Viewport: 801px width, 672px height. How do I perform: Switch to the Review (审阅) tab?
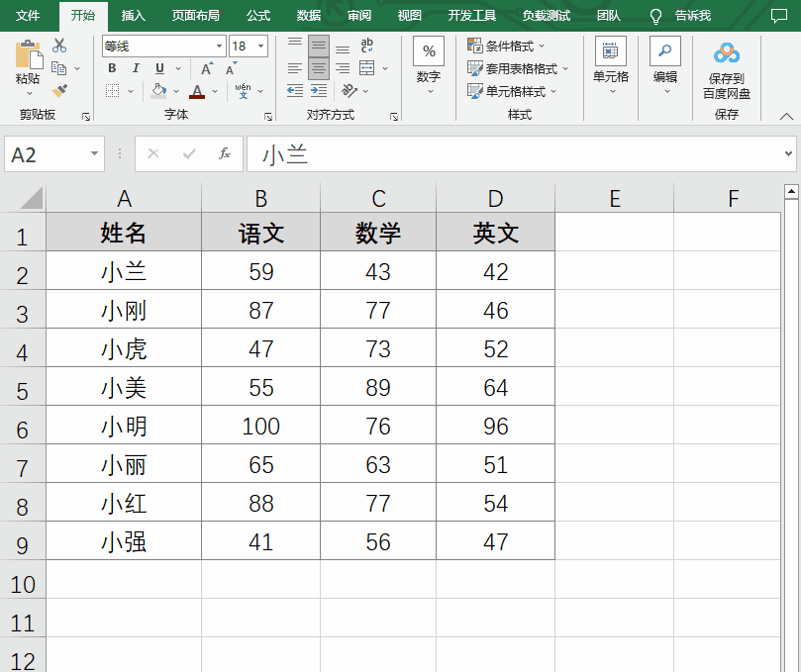(359, 16)
